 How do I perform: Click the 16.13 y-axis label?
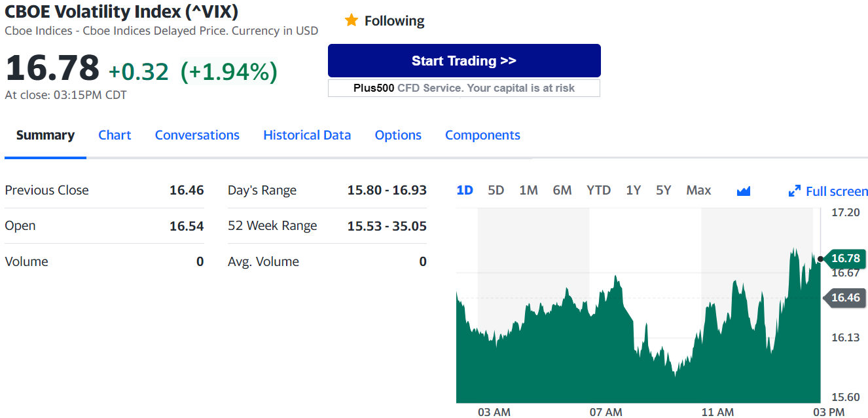tap(844, 337)
